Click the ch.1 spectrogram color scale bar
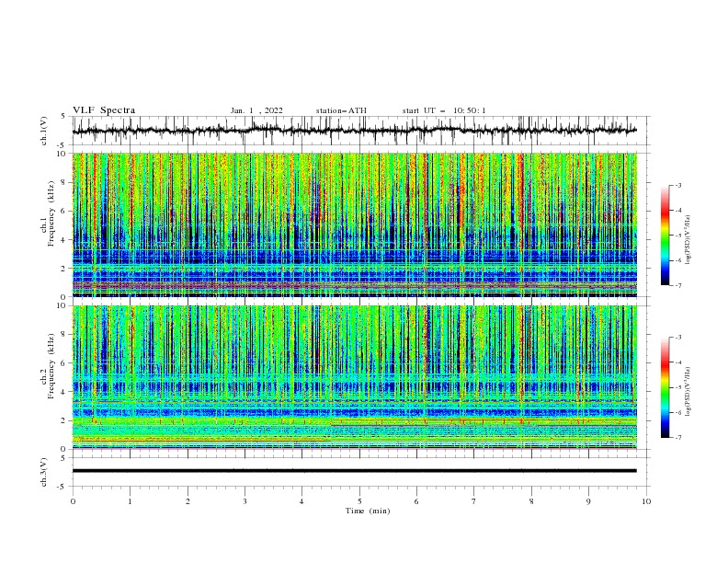This screenshot has width=728, height=563. (x=665, y=236)
